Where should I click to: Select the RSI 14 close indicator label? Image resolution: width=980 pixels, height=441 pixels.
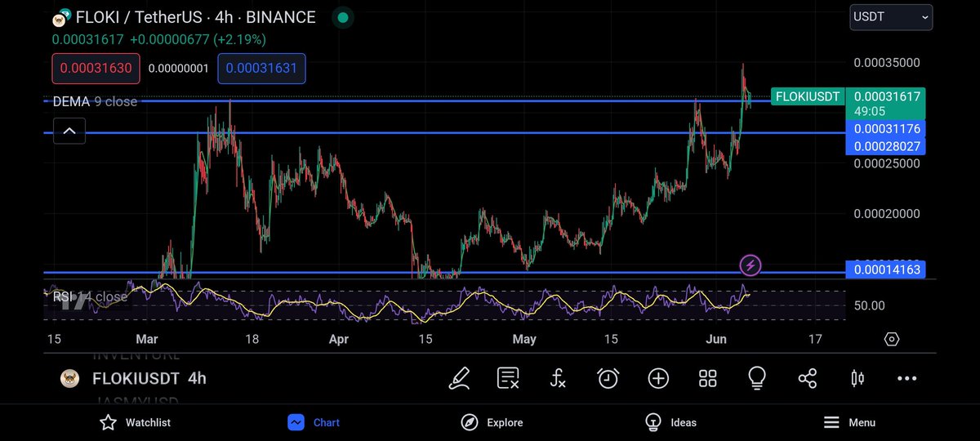click(x=90, y=296)
